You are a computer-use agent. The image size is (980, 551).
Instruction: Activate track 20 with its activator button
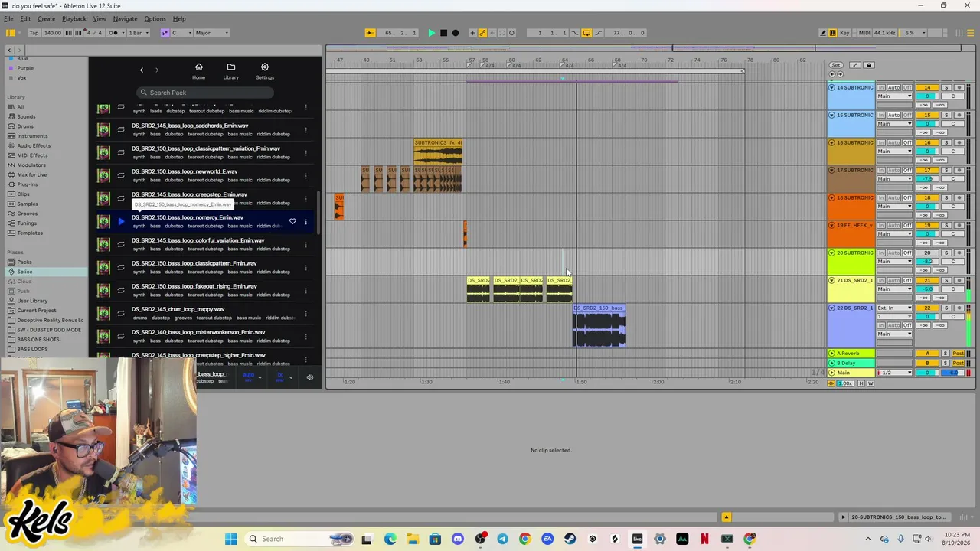(x=927, y=253)
